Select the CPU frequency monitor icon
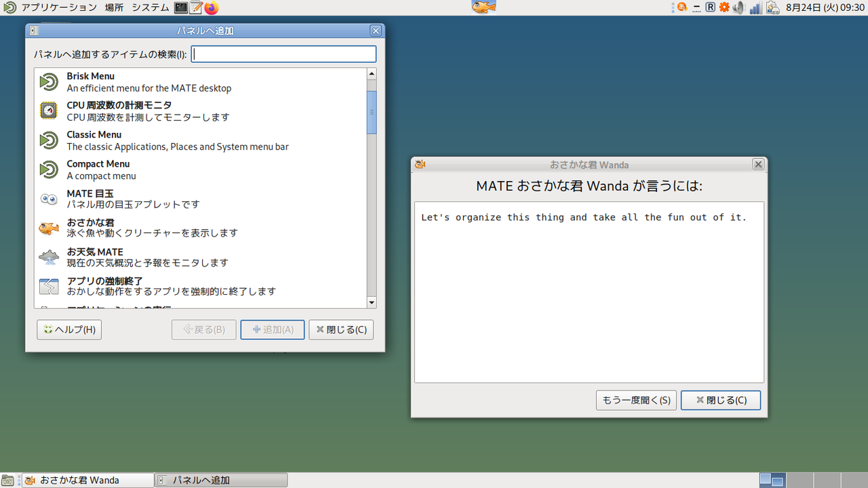868x488 pixels. [49, 111]
